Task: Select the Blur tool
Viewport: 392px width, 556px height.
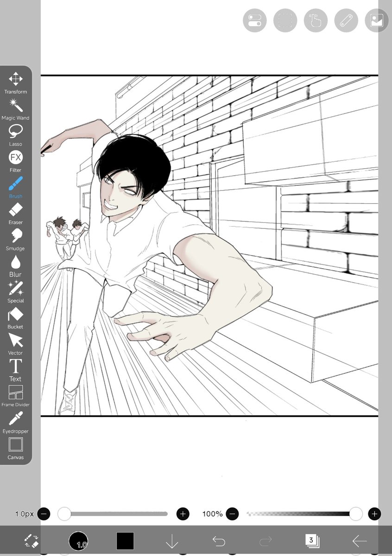Action: pyautogui.click(x=16, y=266)
